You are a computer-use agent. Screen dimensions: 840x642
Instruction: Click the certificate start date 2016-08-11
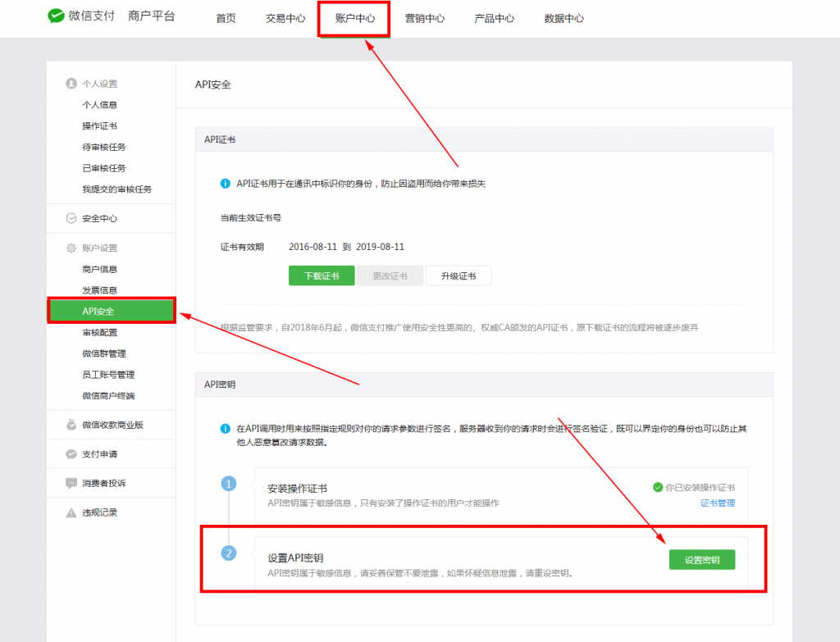[313, 247]
